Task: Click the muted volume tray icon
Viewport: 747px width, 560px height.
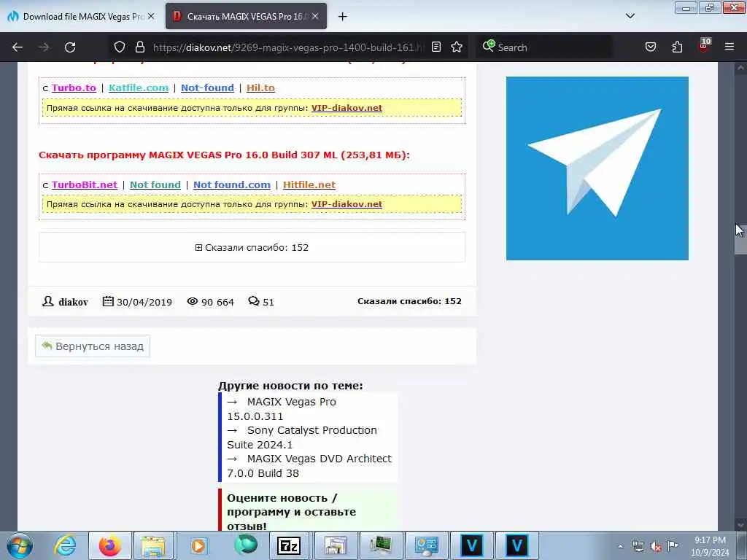Action: click(656, 547)
